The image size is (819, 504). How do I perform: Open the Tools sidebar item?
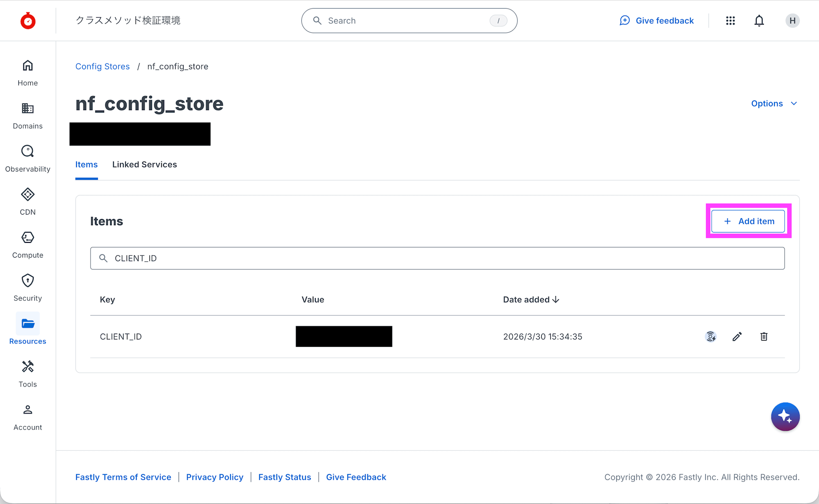click(27, 374)
